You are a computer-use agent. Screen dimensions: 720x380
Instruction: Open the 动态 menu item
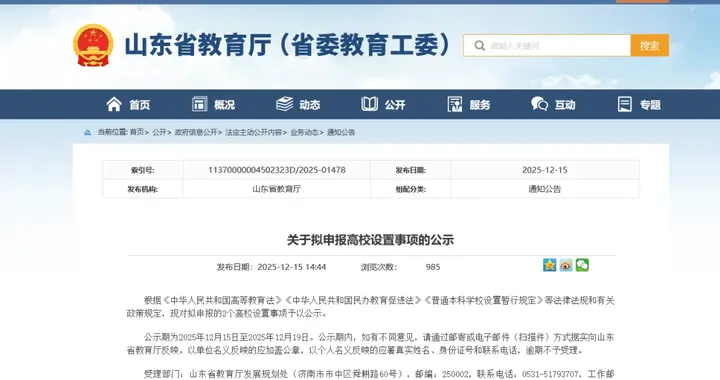click(x=310, y=105)
